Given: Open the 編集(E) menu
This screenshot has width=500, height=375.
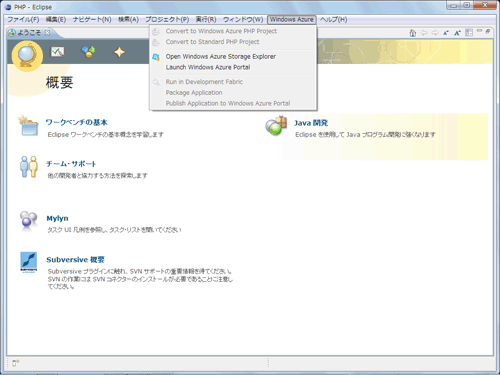Looking at the screenshot, I should click(x=56, y=20).
